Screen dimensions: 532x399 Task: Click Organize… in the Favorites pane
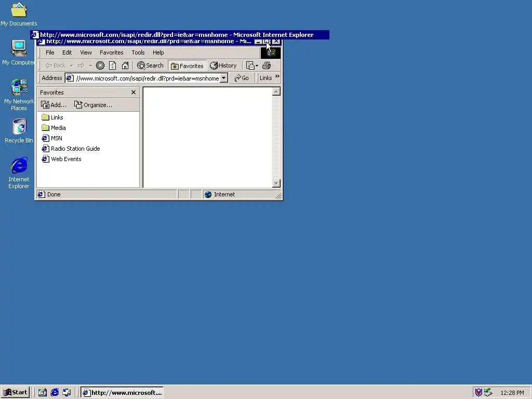[x=93, y=105]
